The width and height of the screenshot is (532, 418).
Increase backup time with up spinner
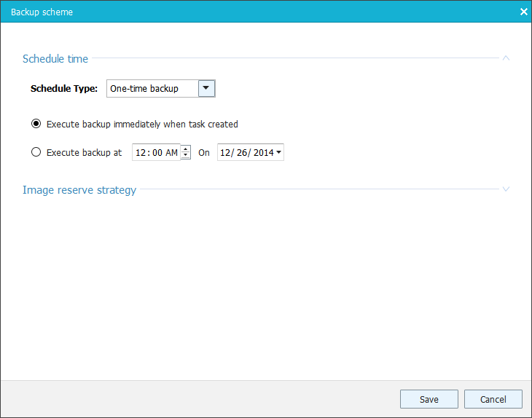[186, 149]
